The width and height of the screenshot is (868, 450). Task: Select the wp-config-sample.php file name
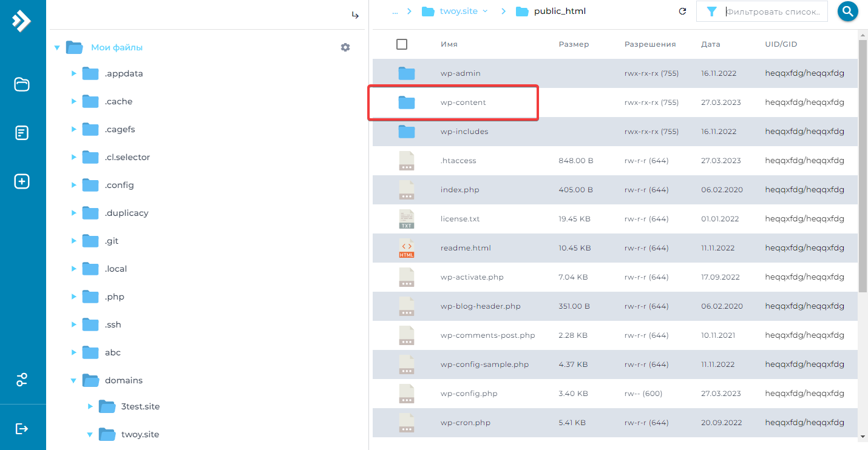(484, 364)
